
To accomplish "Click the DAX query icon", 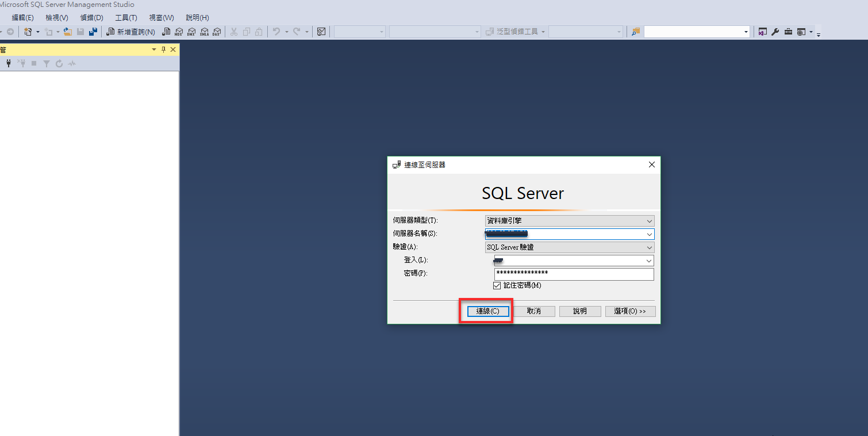I will tap(217, 32).
